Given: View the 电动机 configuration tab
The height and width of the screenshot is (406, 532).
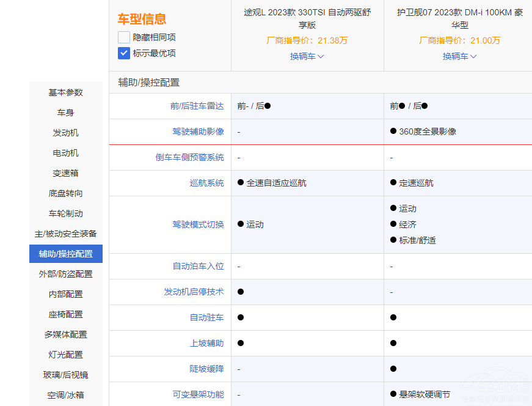Looking at the screenshot, I should coord(65,153).
